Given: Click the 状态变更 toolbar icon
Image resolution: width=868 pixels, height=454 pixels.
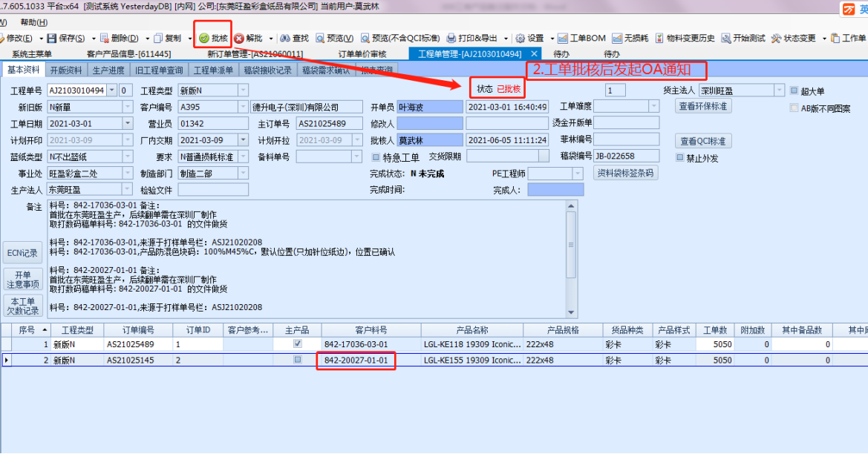Looking at the screenshot, I should click(x=776, y=38).
